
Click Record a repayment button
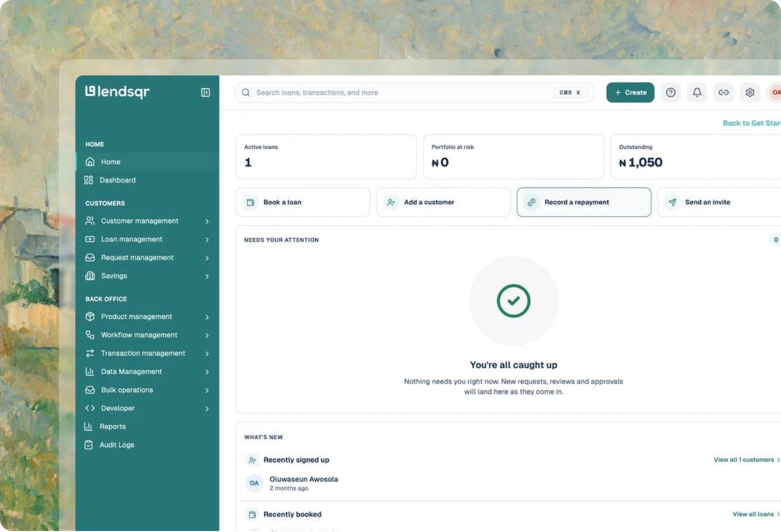click(x=584, y=202)
